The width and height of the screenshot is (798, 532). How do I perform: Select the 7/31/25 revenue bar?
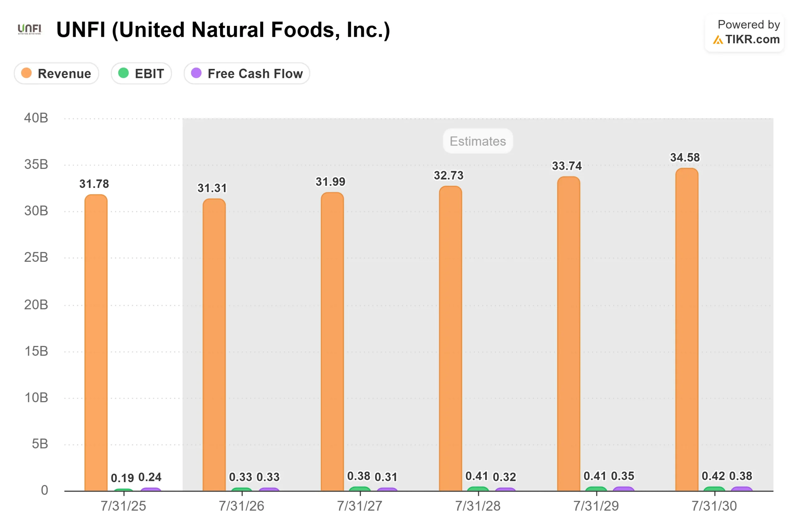[96, 343]
